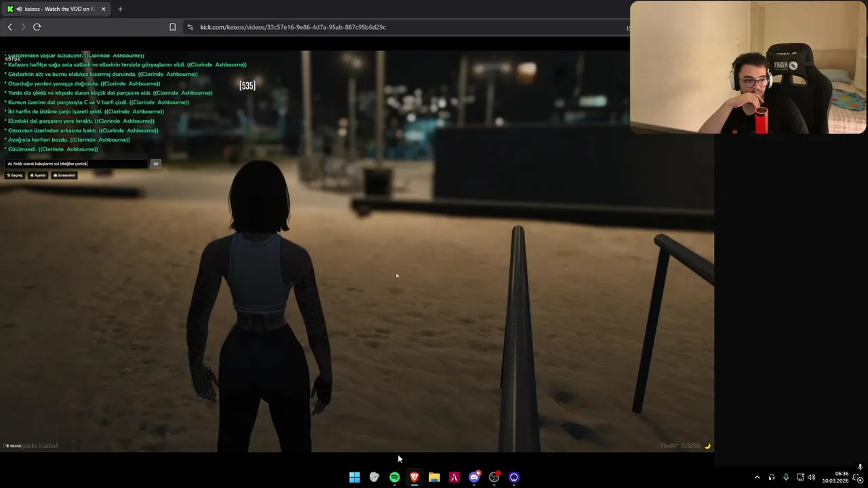Open Discord from the taskbar

coord(474,477)
